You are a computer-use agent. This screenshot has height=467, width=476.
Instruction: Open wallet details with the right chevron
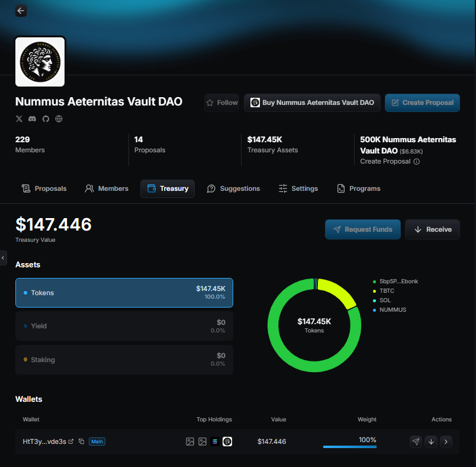pyautogui.click(x=446, y=442)
